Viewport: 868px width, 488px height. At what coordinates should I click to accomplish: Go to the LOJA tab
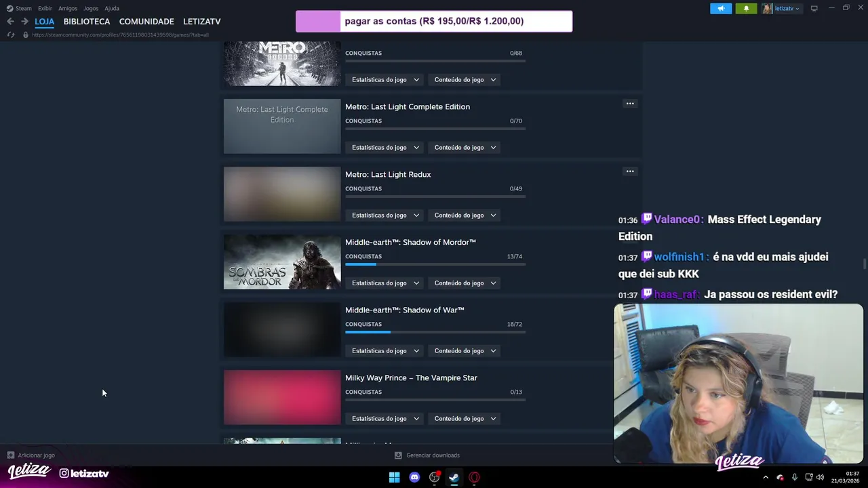pyautogui.click(x=45, y=22)
